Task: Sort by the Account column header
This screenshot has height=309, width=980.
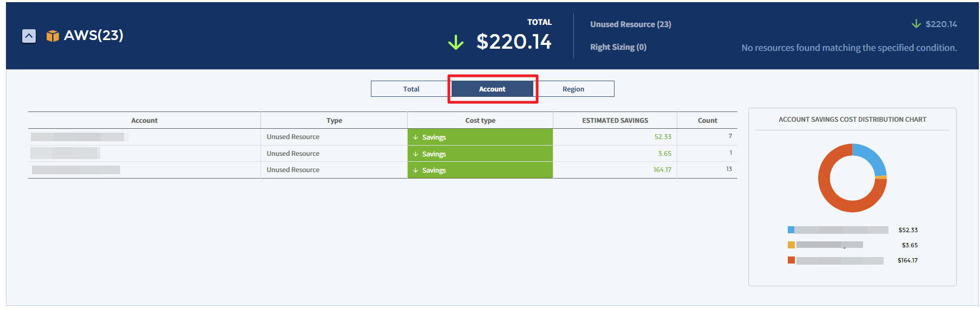Action: (x=144, y=120)
